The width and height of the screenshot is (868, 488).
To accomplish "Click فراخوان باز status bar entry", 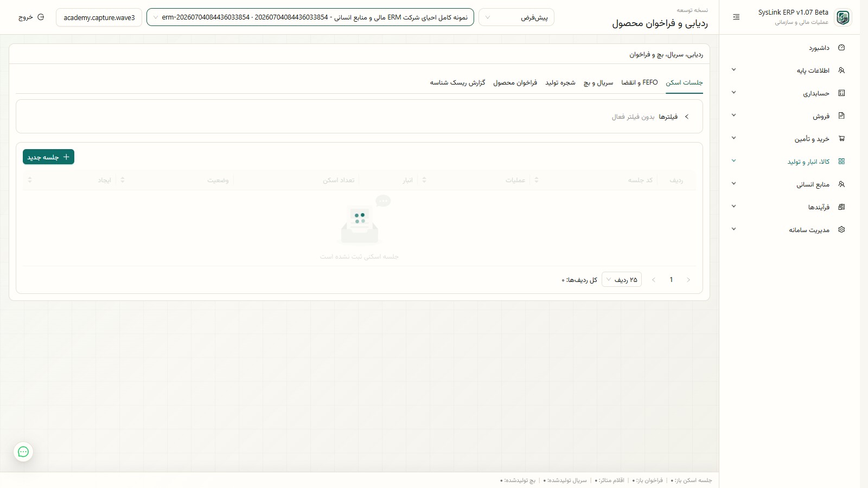I will click(648, 480).
